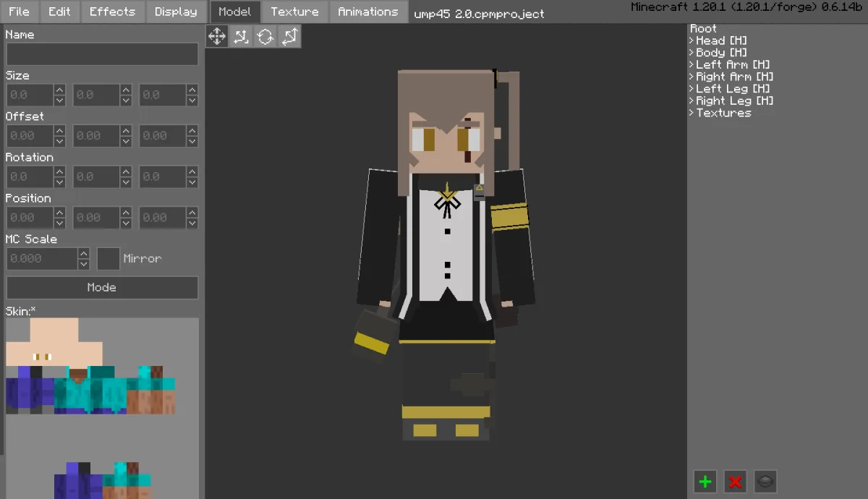The width and height of the screenshot is (868, 499).
Task: Open the Effects menu
Action: (x=112, y=12)
